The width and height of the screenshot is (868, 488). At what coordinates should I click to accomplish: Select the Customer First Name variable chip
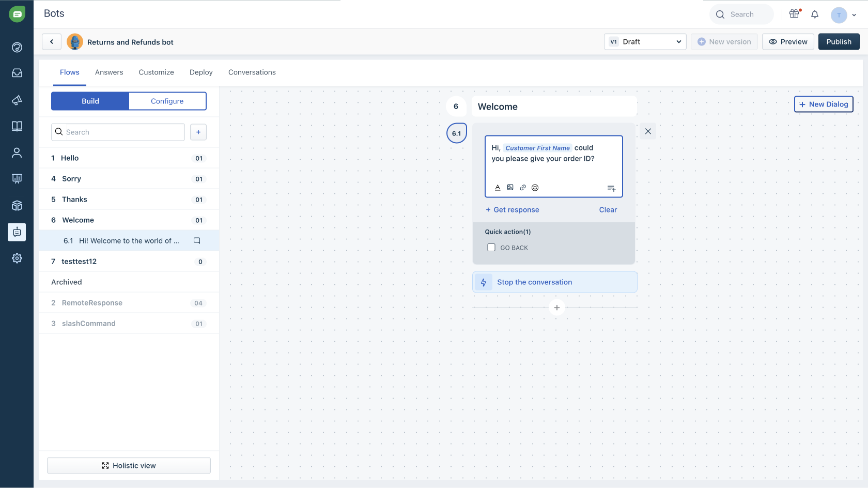click(x=537, y=148)
